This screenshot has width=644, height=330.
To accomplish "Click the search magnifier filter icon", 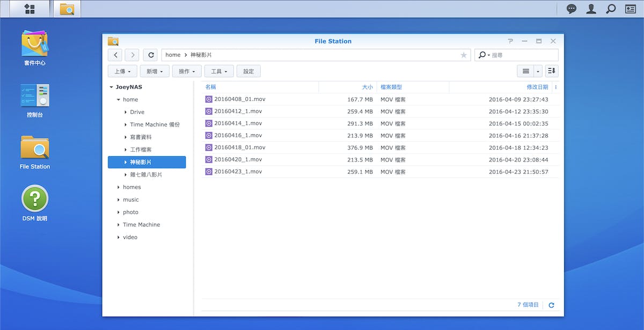I will pyautogui.click(x=484, y=55).
